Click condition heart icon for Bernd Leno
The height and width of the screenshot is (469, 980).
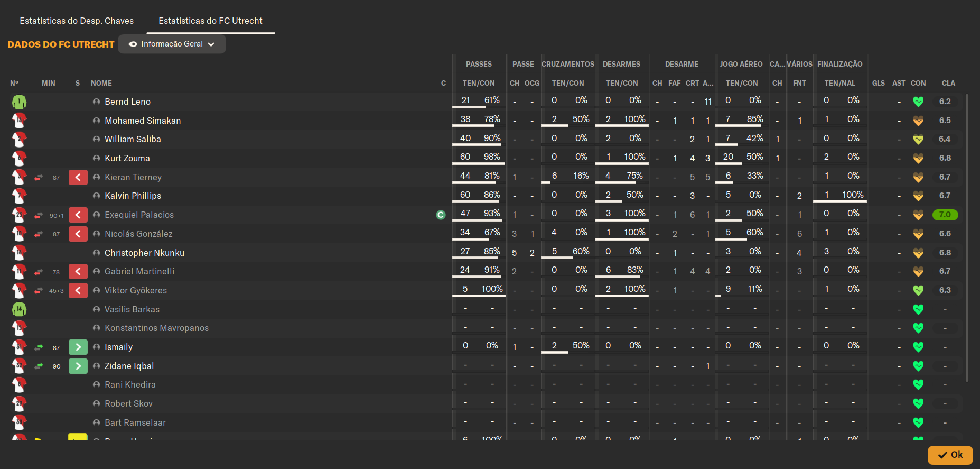918,102
